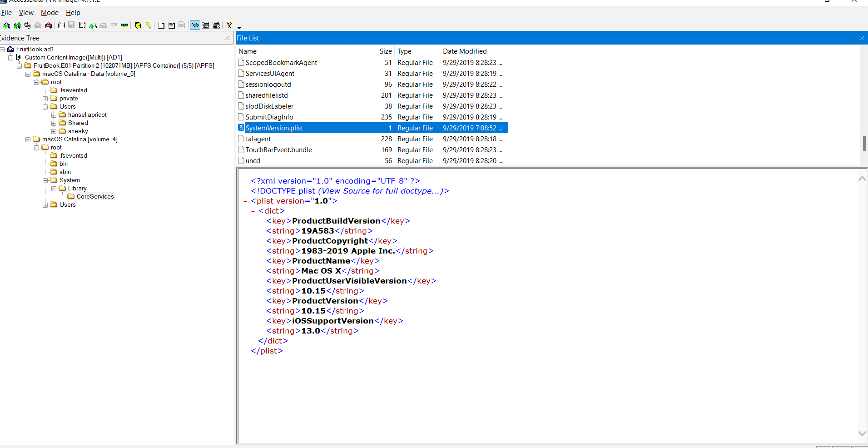Collapse the FruitBook.ad1 tree node
Viewport: 868px width, 448px height.
pyautogui.click(x=2, y=49)
